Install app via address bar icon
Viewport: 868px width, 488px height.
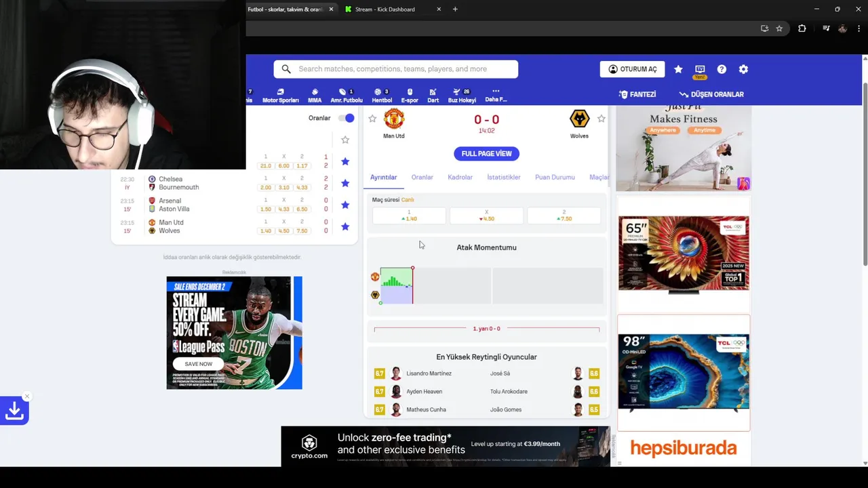click(x=764, y=28)
